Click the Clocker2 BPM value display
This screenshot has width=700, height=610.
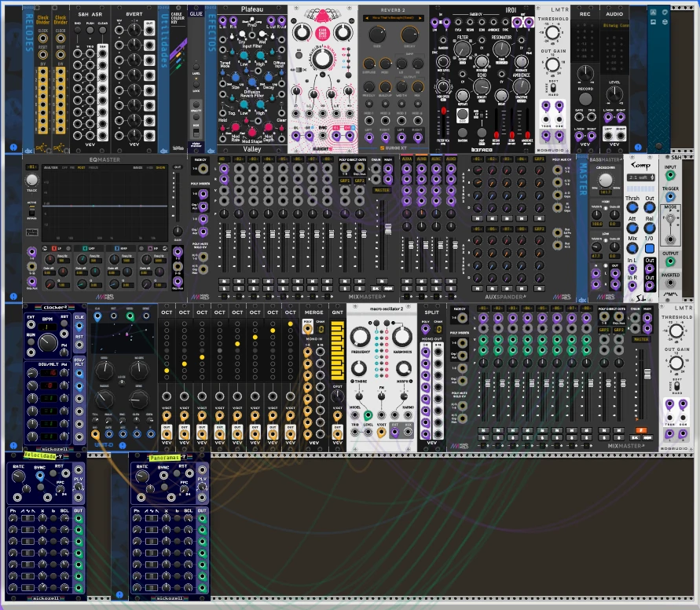[47, 327]
